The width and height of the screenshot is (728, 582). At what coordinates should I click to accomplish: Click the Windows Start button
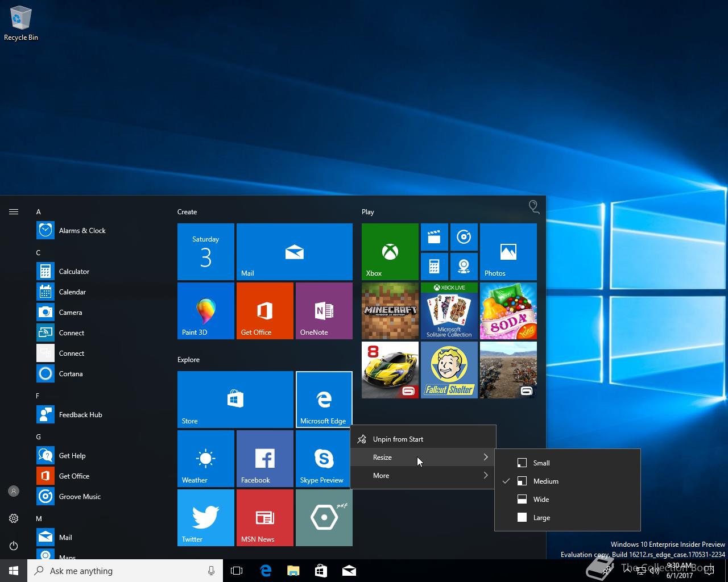(x=14, y=571)
